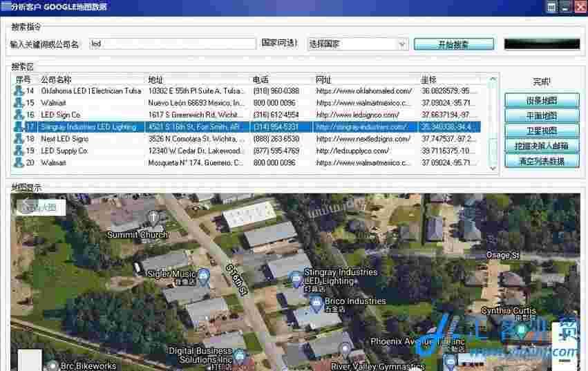Click the Digital Business Solutions map pin

(239, 355)
